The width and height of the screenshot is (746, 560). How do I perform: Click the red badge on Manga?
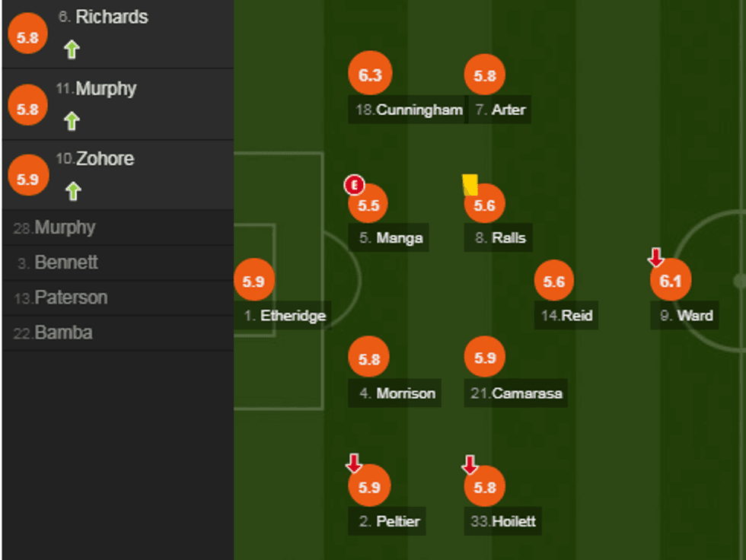(354, 185)
